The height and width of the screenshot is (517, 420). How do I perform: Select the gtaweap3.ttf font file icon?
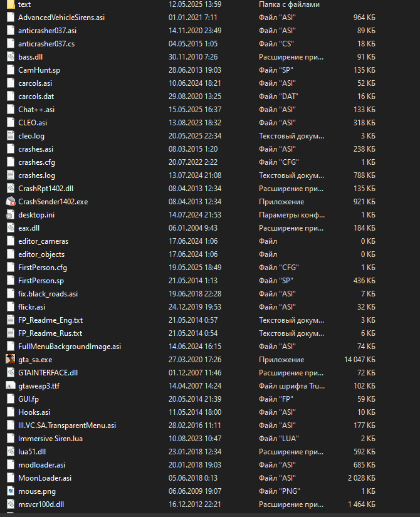tap(10, 386)
